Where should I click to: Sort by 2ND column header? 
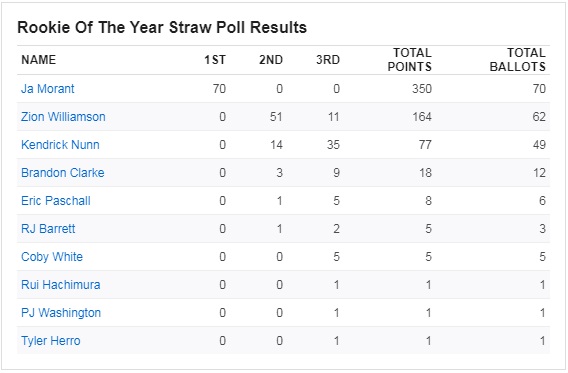(x=271, y=60)
